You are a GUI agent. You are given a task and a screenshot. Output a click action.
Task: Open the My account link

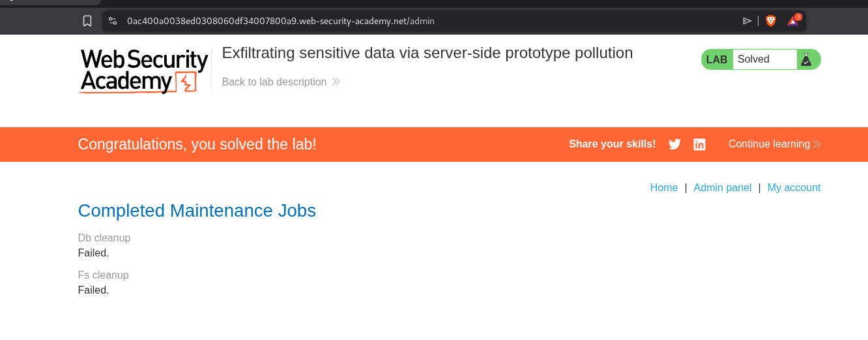coord(794,188)
